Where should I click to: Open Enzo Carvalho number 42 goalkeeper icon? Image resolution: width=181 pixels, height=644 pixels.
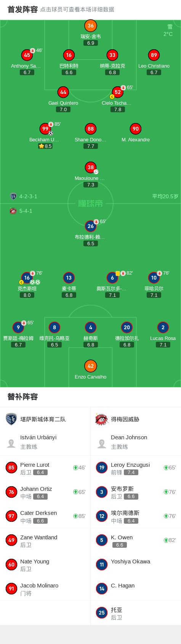tap(91, 366)
